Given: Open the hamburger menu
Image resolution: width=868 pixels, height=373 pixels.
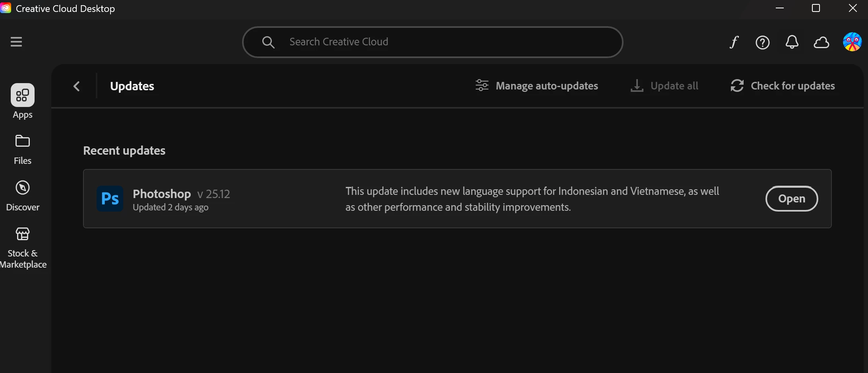Looking at the screenshot, I should click(16, 42).
